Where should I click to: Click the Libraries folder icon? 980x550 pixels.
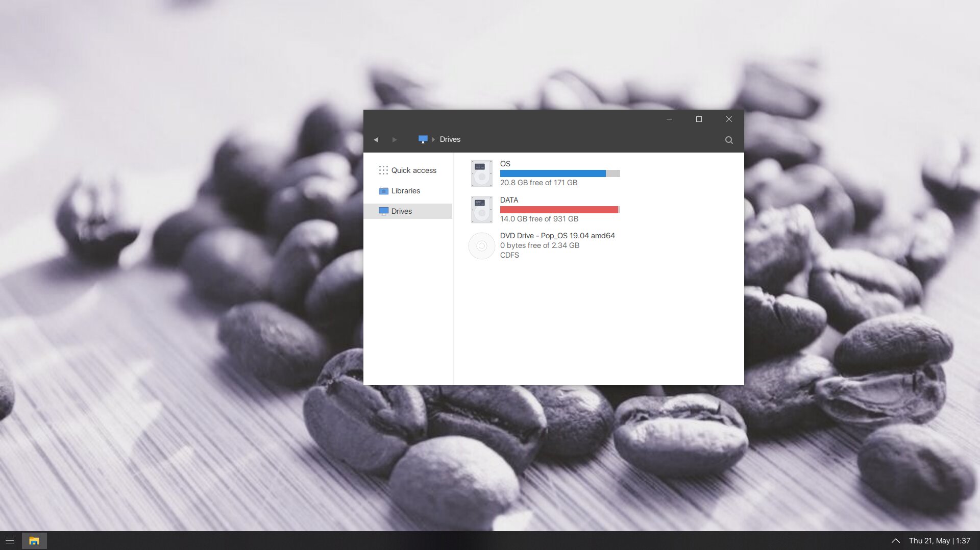tap(383, 191)
